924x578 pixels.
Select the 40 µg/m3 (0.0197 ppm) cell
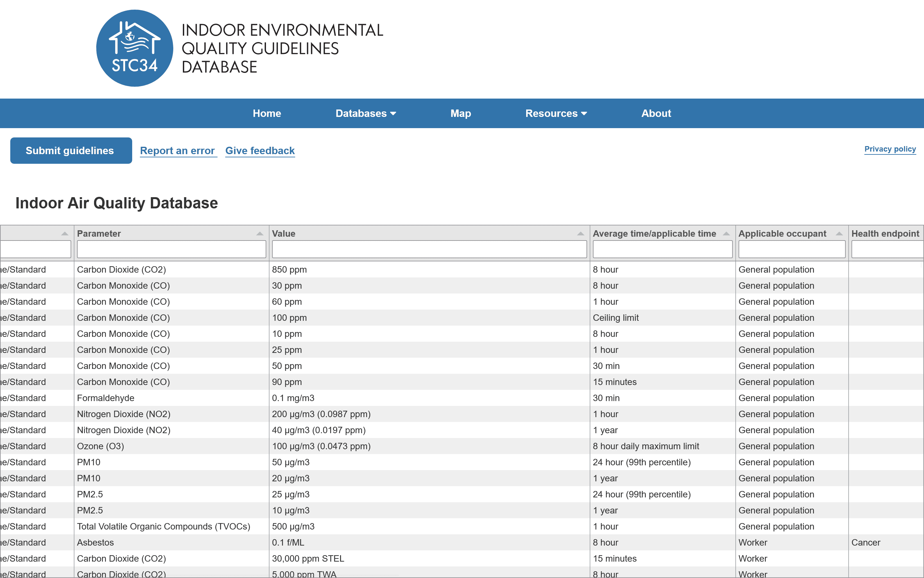[x=429, y=430]
